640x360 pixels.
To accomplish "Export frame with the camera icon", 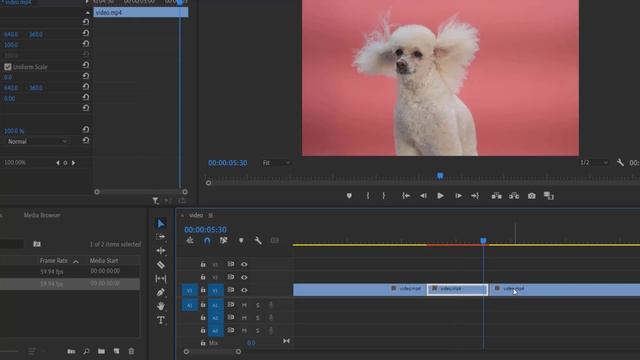I will pyautogui.click(x=531, y=196).
